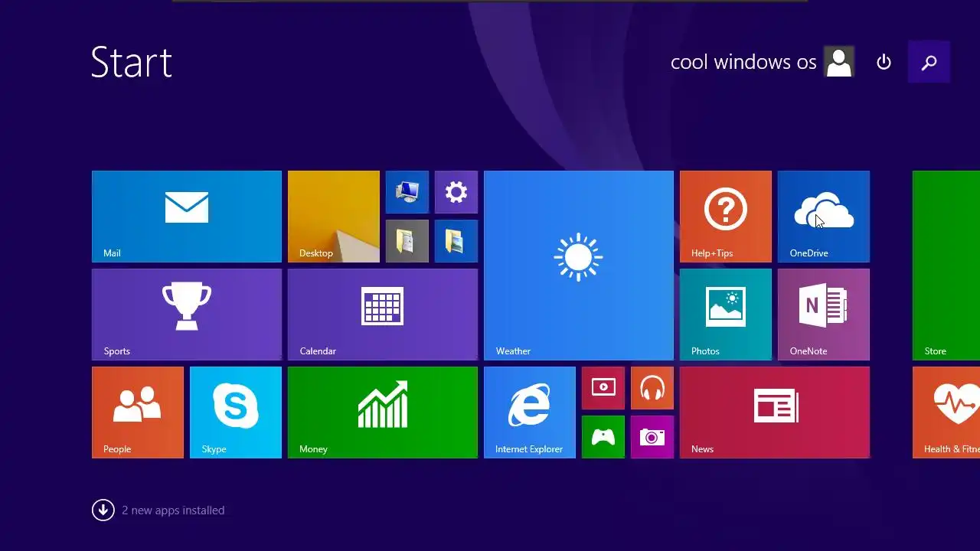
Task: Open the Store tile
Action: 946,266
